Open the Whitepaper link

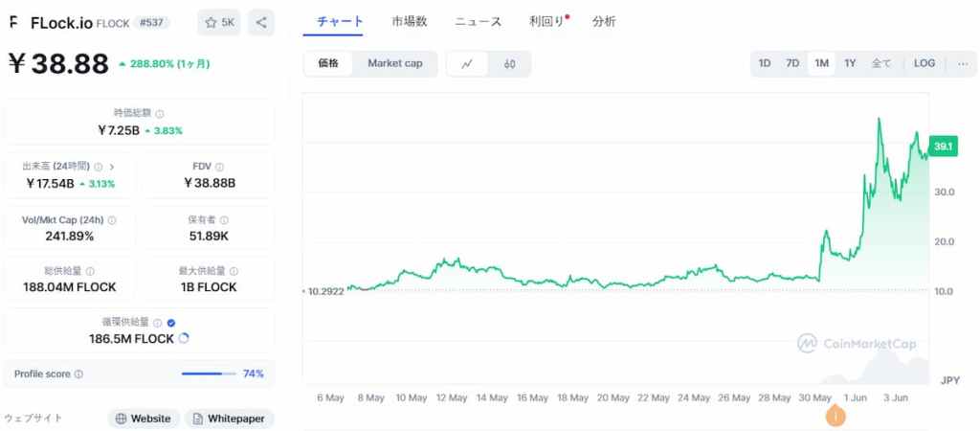pos(230,419)
